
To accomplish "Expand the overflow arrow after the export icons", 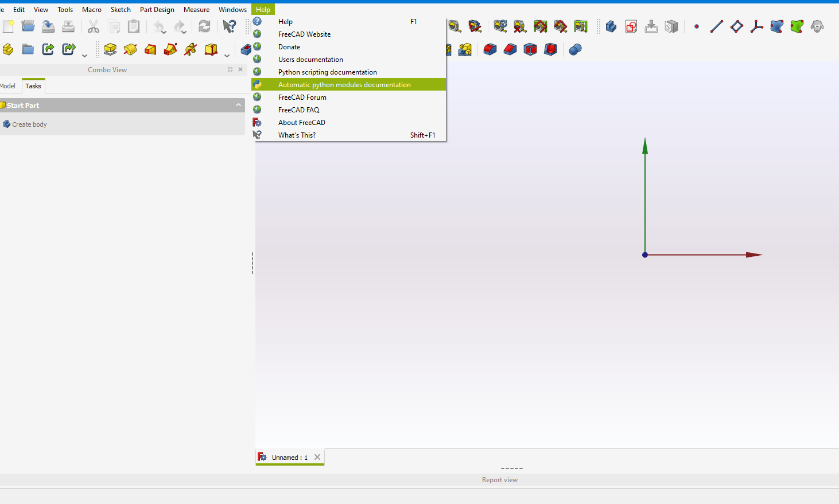I will (84, 55).
